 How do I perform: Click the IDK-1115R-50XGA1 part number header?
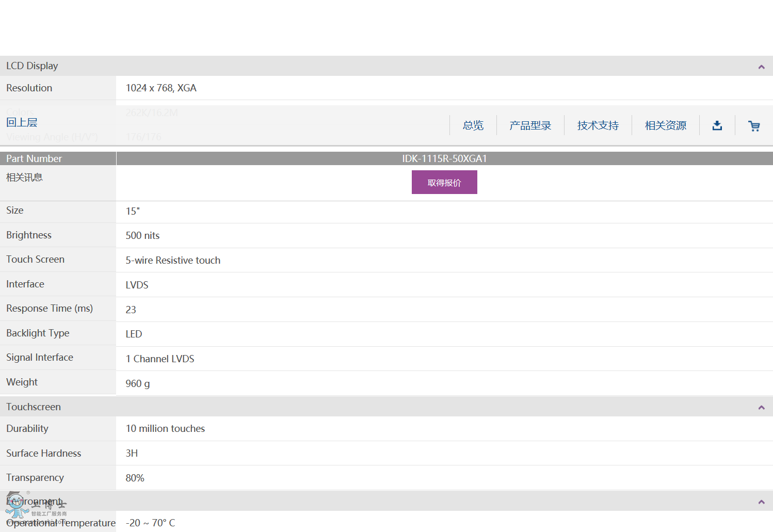pos(444,158)
